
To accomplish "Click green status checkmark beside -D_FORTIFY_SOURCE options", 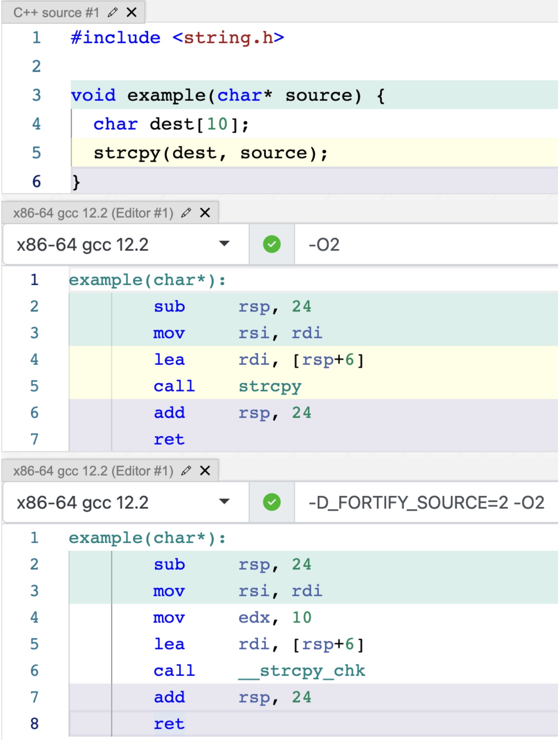I will click(x=272, y=502).
